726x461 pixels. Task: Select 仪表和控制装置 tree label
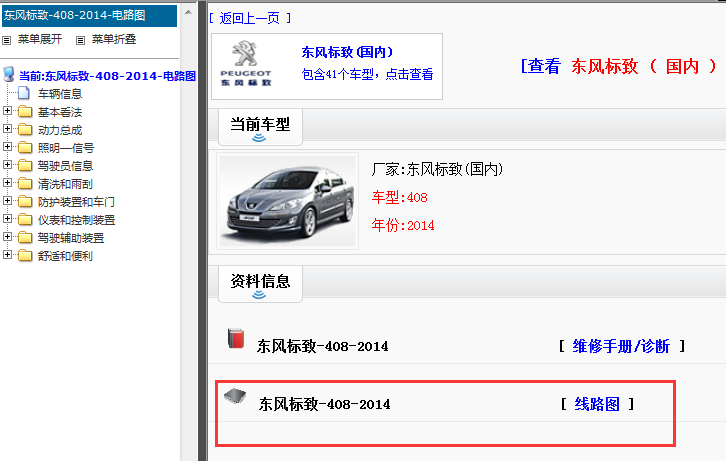[x=76, y=220]
